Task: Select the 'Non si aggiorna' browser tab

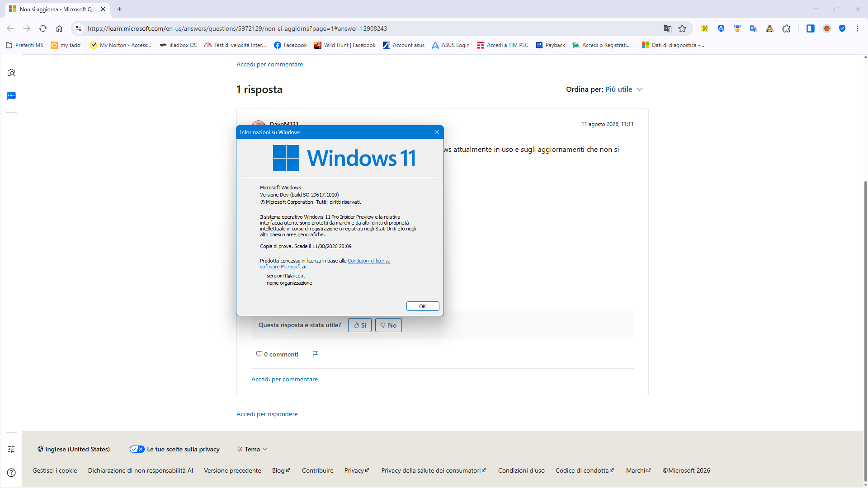Action: point(58,9)
